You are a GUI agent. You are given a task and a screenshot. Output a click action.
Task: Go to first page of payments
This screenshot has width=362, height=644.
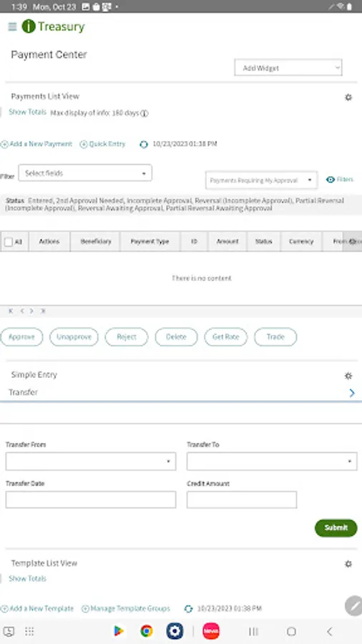click(11, 311)
